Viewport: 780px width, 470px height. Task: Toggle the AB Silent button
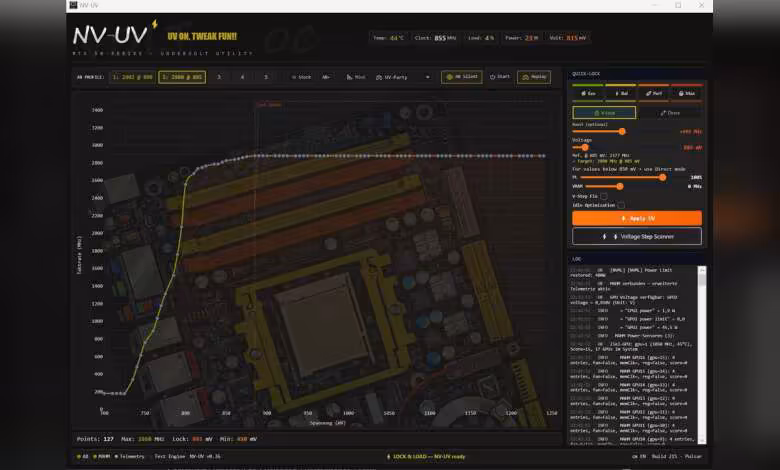pos(461,76)
